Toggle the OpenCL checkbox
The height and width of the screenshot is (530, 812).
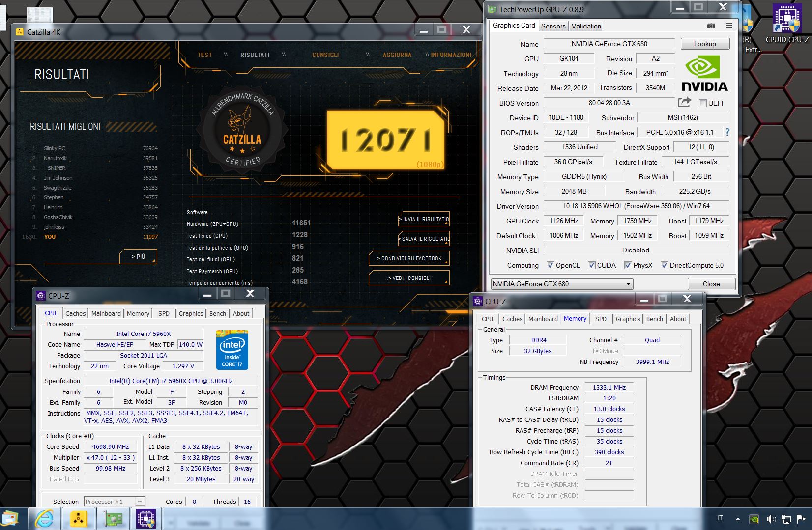551,265
